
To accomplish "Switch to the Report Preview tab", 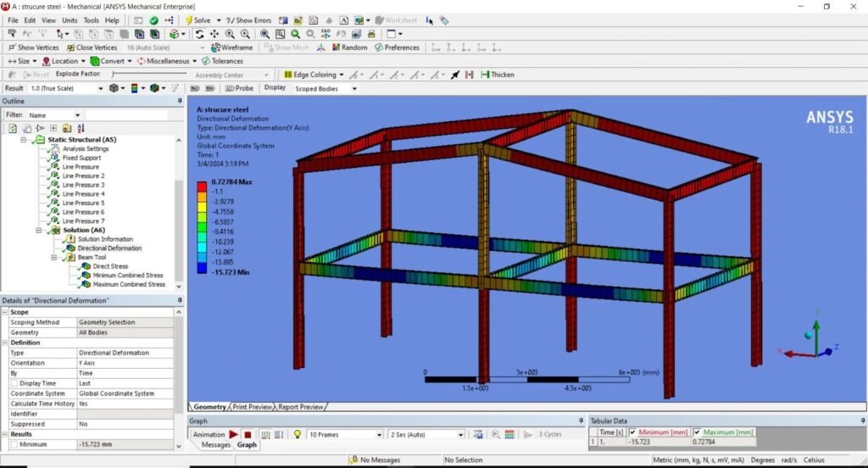I will tap(301, 407).
